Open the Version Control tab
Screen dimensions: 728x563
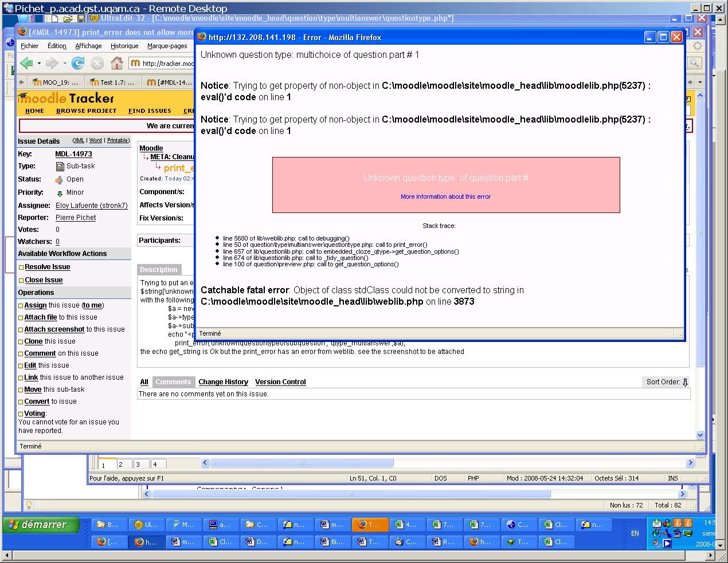click(x=280, y=382)
